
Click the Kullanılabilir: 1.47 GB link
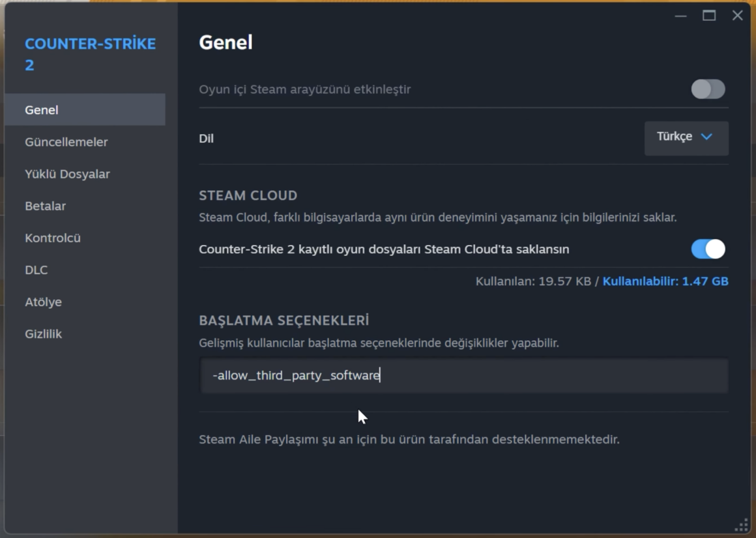tap(665, 281)
